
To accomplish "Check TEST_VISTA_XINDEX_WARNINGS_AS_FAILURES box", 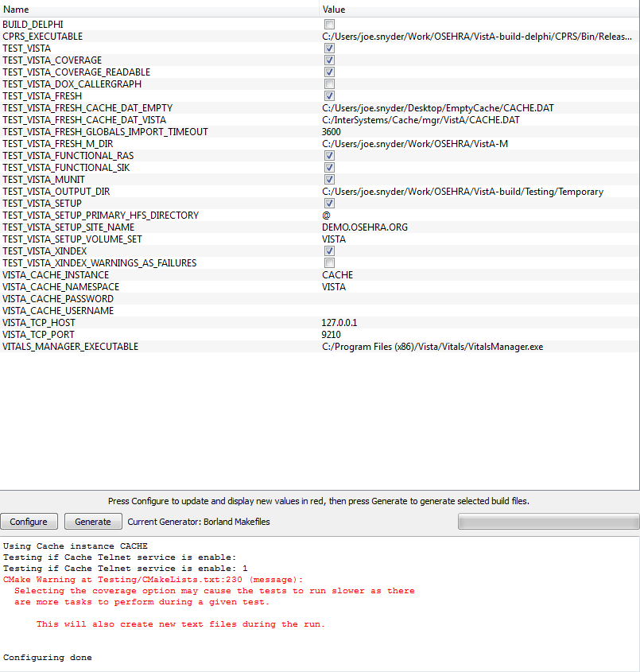I will (x=329, y=263).
